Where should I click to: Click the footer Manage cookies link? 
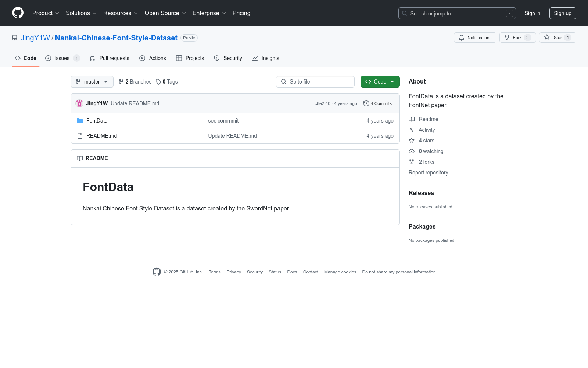point(340,272)
